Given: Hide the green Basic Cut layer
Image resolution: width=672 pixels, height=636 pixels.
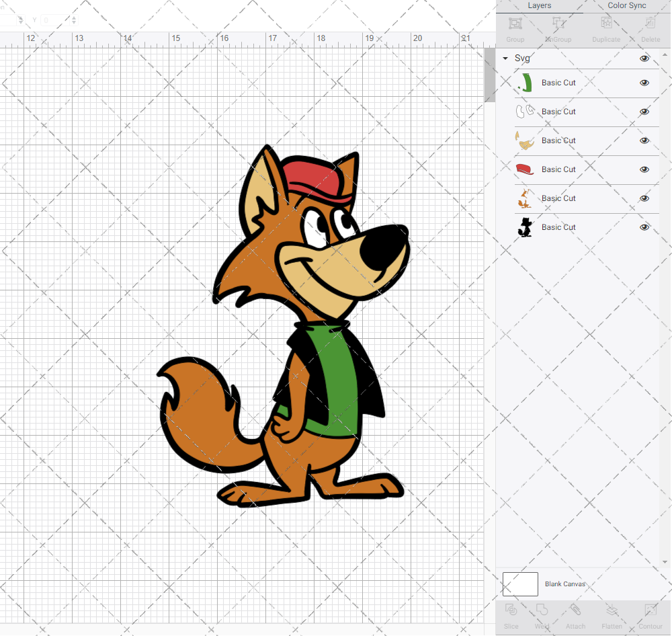Looking at the screenshot, I should tap(644, 83).
